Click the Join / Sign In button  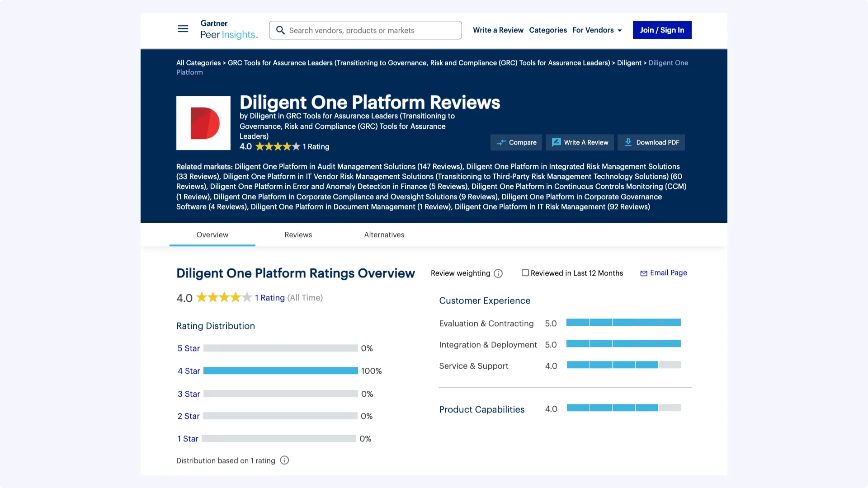[662, 30]
